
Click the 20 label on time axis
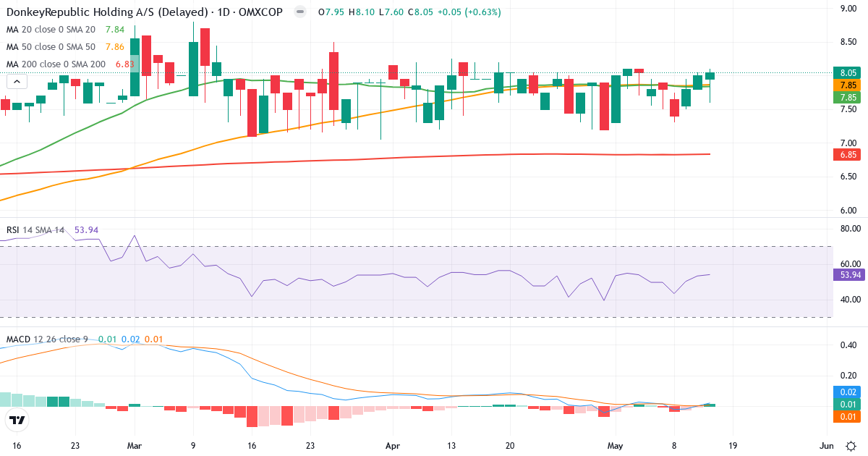510,446
